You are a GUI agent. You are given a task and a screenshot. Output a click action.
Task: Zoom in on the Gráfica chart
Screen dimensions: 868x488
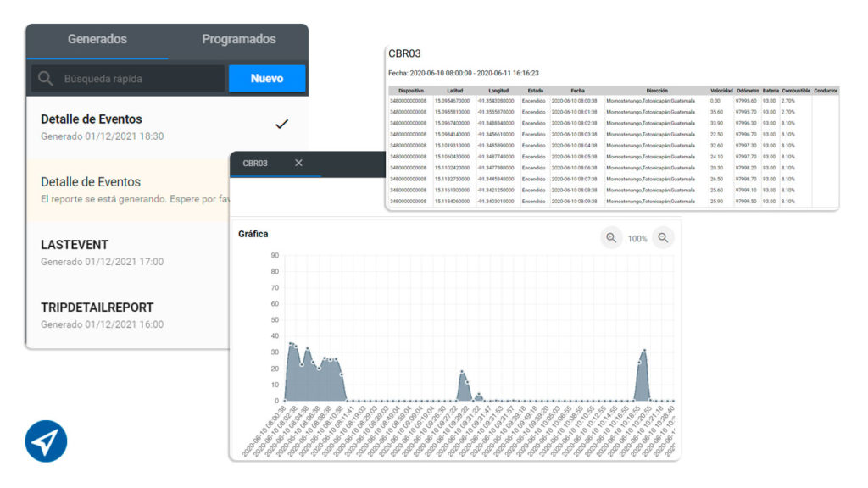click(x=611, y=238)
